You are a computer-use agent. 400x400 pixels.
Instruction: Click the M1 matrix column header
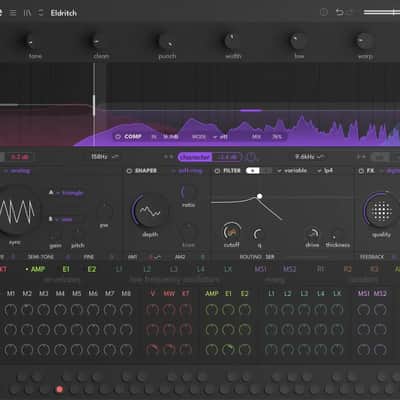(11, 294)
